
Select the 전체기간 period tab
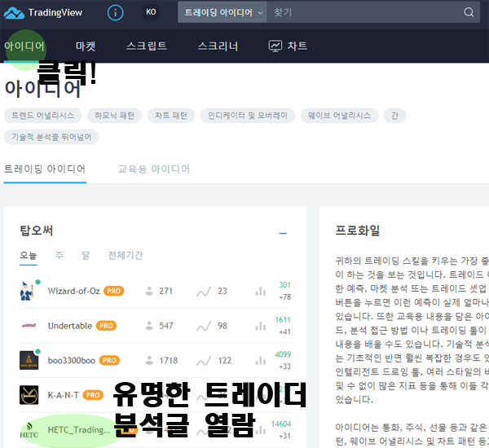126,255
